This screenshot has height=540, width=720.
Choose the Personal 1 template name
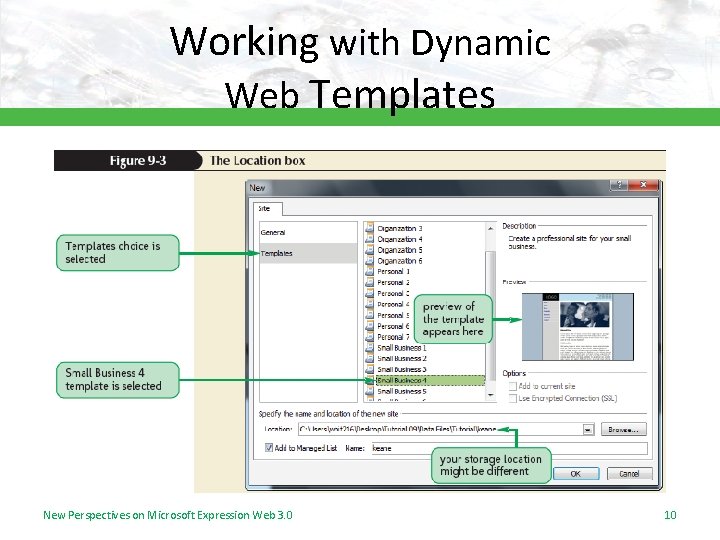[x=393, y=271]
